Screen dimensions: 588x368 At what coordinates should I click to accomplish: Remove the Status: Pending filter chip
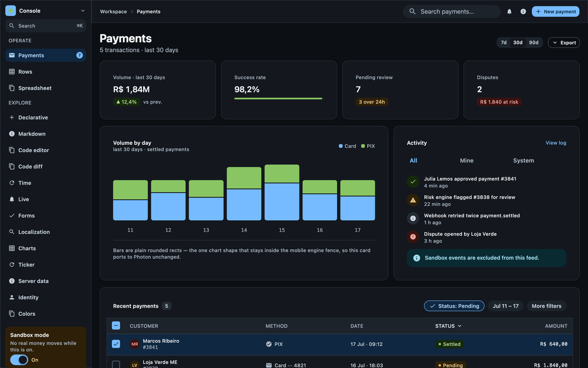[454, 306]
